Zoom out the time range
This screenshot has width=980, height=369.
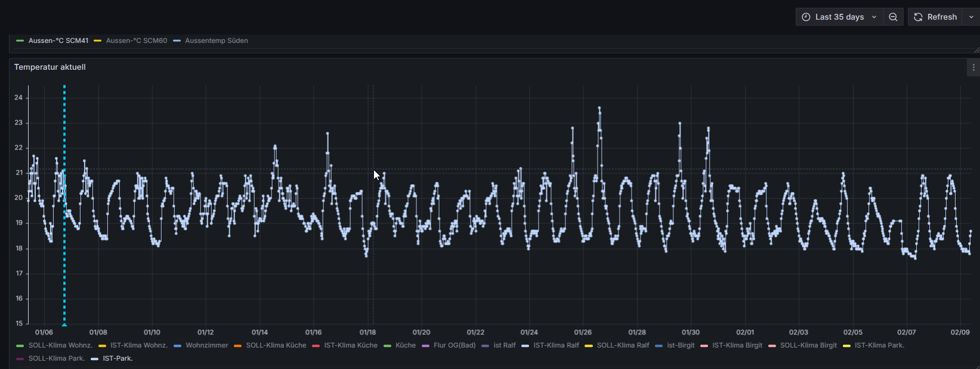[x=893, y=17]
